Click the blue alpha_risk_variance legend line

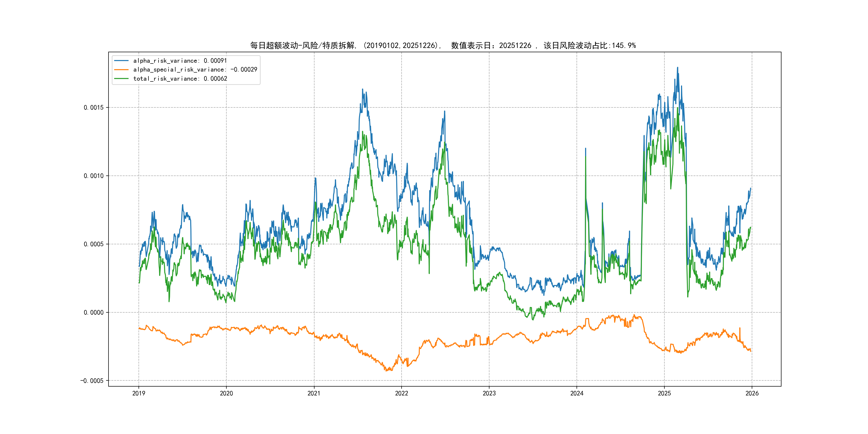point(121,61)
